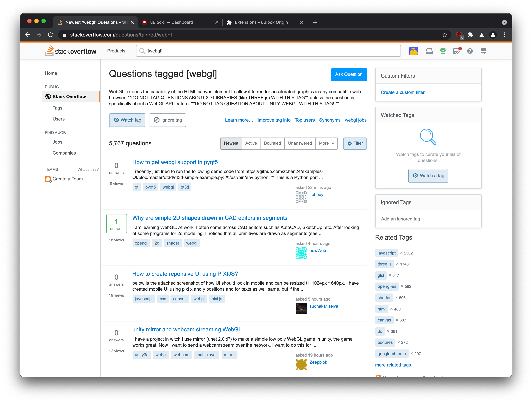This screenshot has height=403, width=532.
Task: Click the qt3d tag on pyqt5 question
Action: (x=185, y=187)
